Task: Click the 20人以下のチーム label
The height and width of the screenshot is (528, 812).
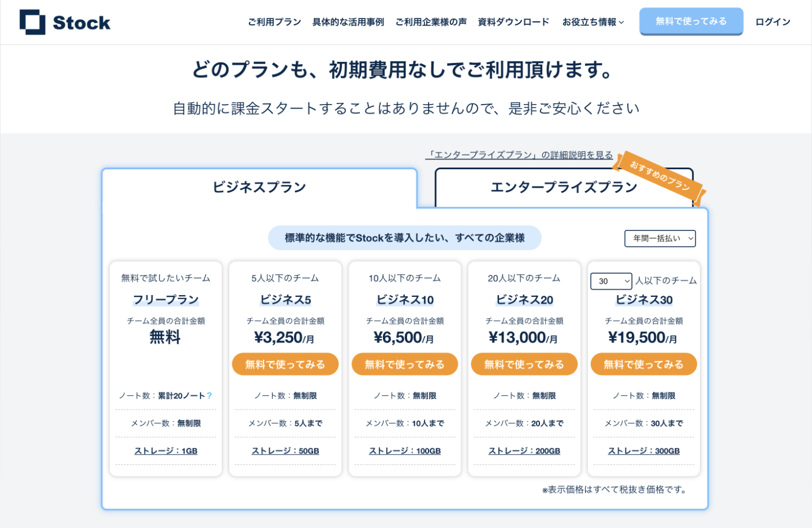Action: point(524,278)
